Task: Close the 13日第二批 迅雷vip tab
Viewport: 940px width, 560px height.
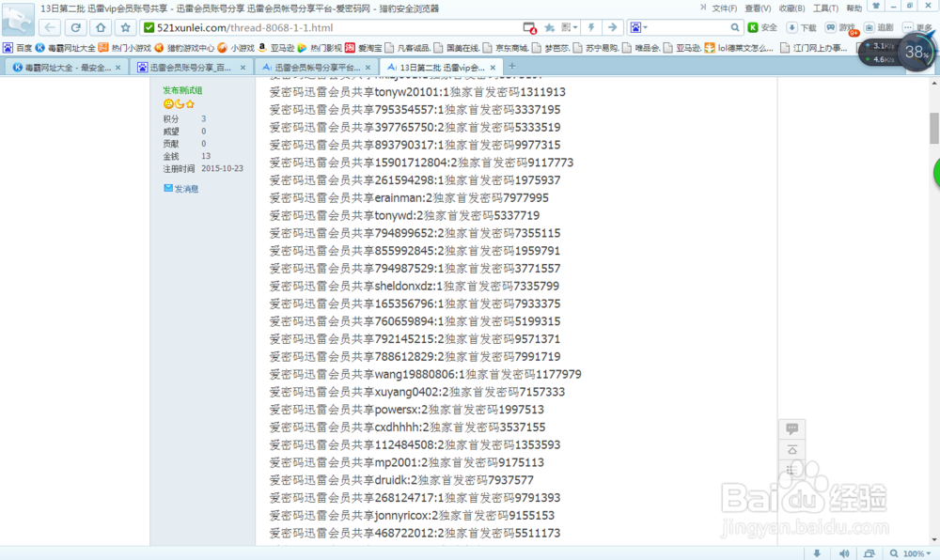Action: point(493,68)
